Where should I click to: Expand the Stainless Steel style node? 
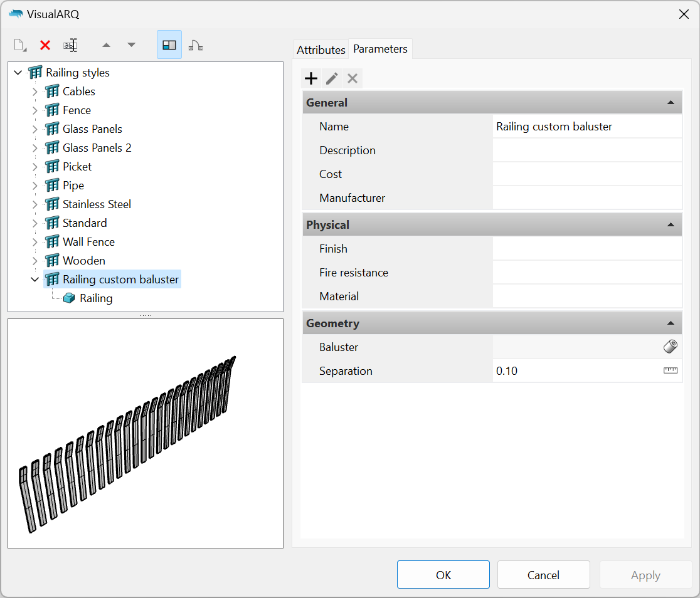(35, 204)
